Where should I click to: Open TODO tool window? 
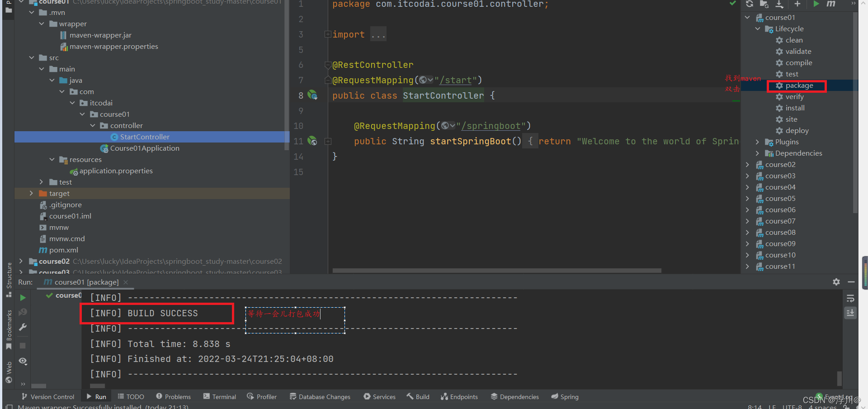coord(131,397)
